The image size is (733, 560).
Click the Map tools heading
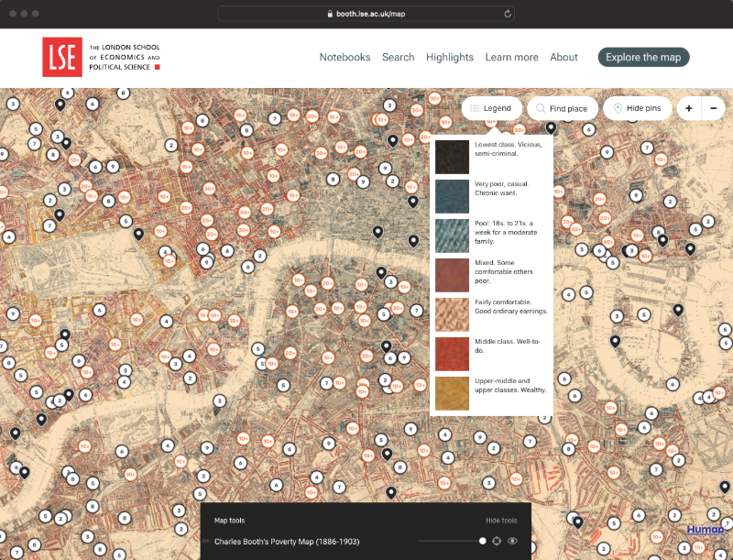[229, 521]
